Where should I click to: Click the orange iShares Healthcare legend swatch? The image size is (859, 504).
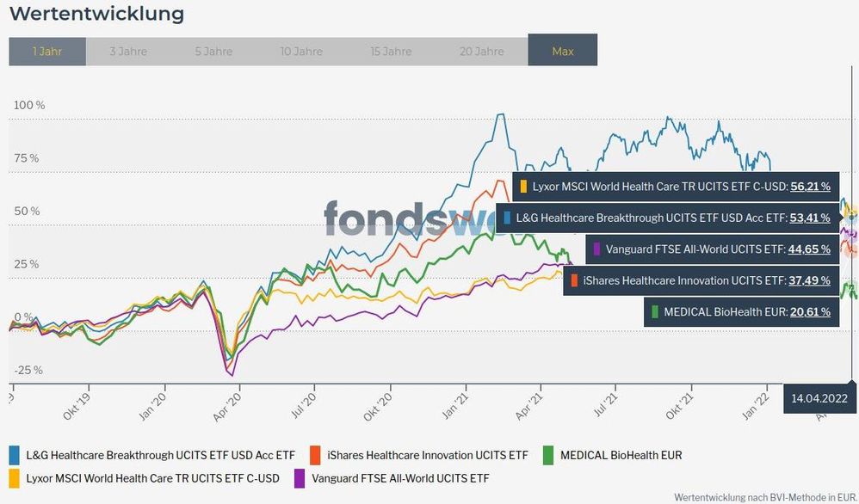(315, 455)
